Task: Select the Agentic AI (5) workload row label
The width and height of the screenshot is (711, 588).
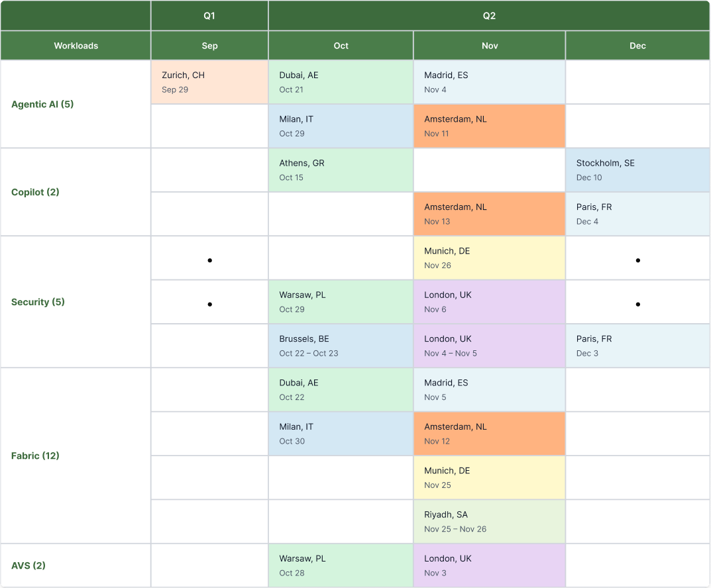Action: (x=42, y=104)
